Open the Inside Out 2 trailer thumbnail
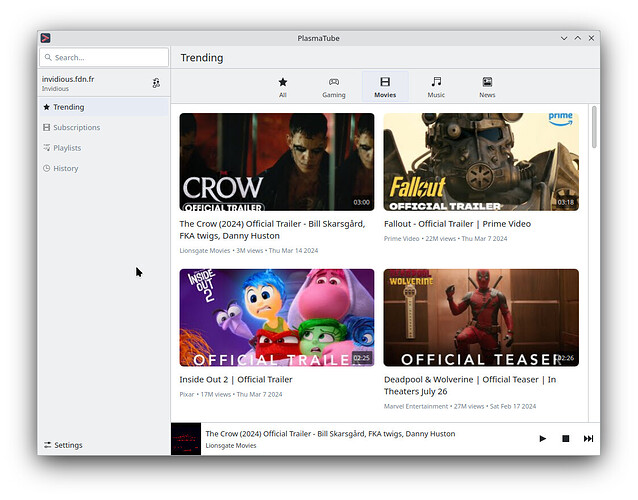 pyautogui.click(x=277, y=317)
